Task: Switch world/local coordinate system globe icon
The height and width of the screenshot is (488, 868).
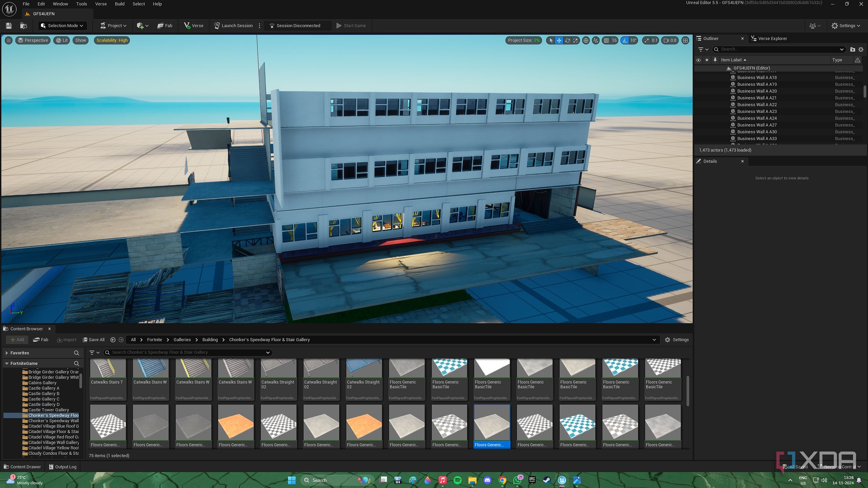Action: [x=586, y=40]
